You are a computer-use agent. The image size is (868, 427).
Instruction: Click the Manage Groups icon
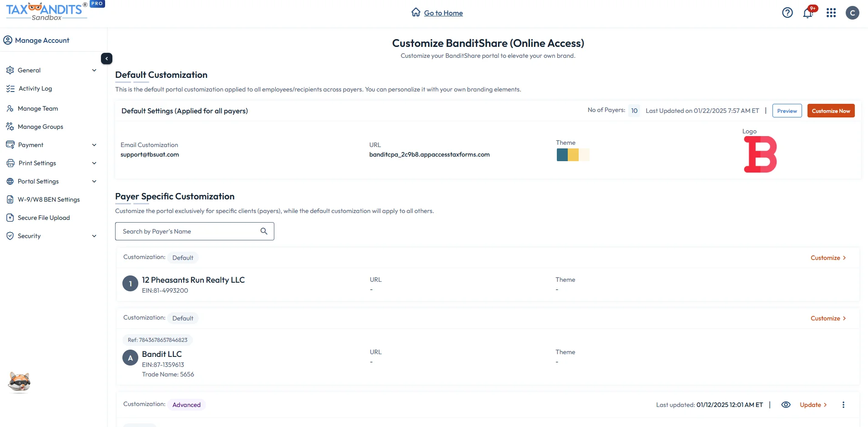pos(10,127)
